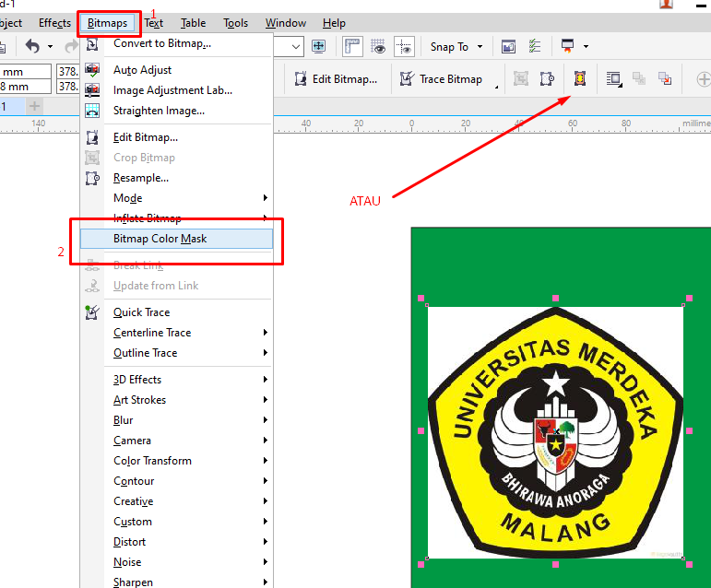
Task: Select the Universitas Merdeka logo bitmap
Action: coord(555,432)
